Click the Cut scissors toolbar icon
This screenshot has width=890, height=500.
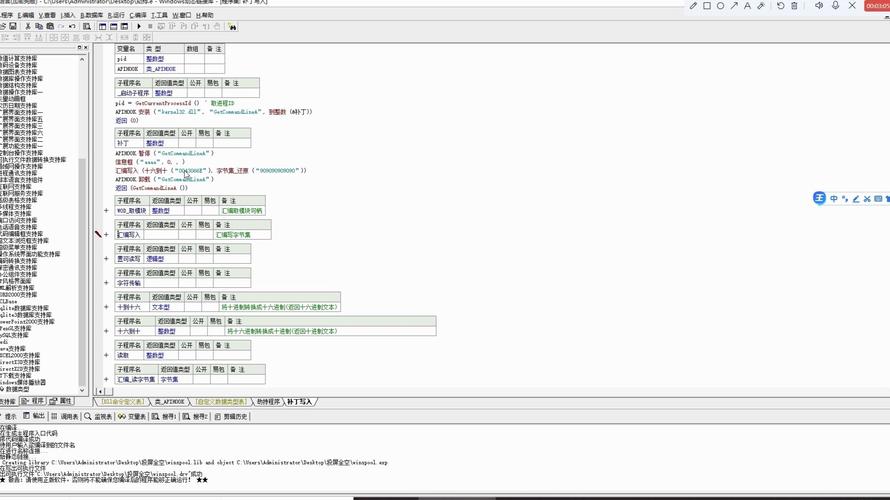pyautogui.click(x=27, y=27)
